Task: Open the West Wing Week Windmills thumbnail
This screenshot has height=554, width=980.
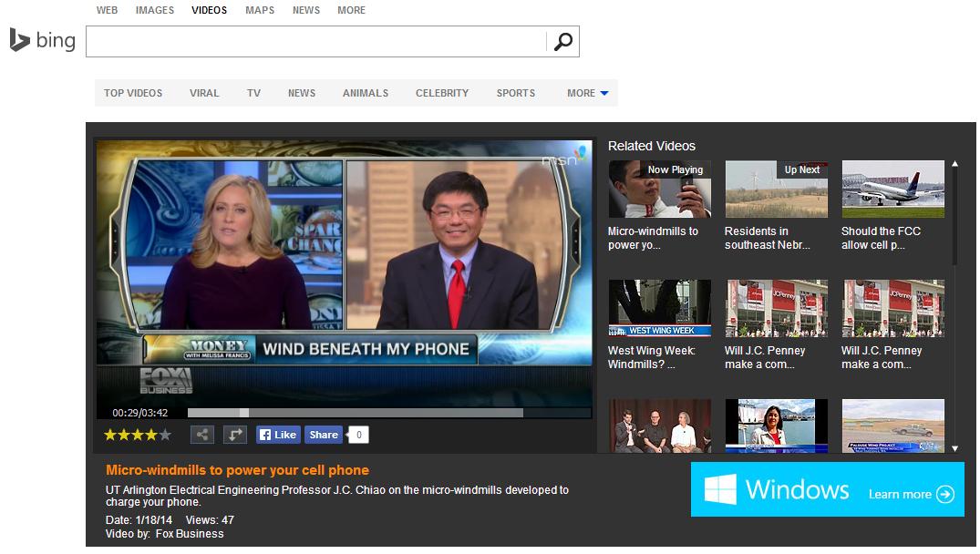Action: click(x=659, y=308)
